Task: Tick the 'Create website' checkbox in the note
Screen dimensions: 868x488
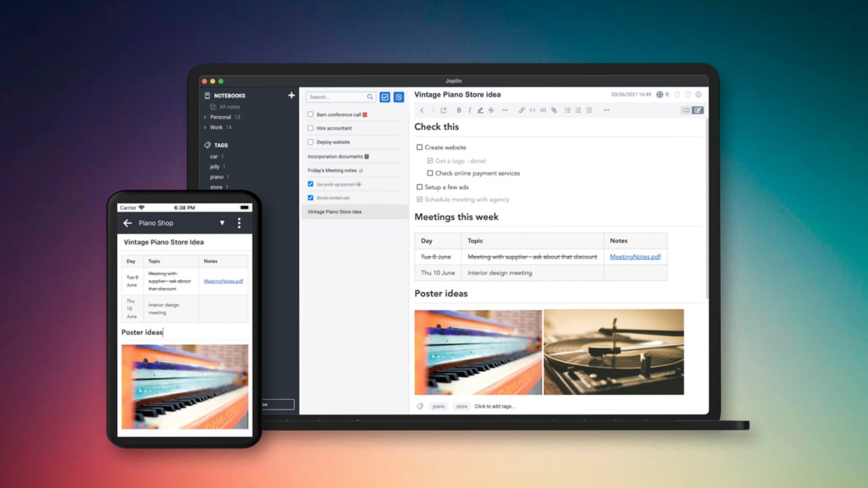Action: (419, 147)
